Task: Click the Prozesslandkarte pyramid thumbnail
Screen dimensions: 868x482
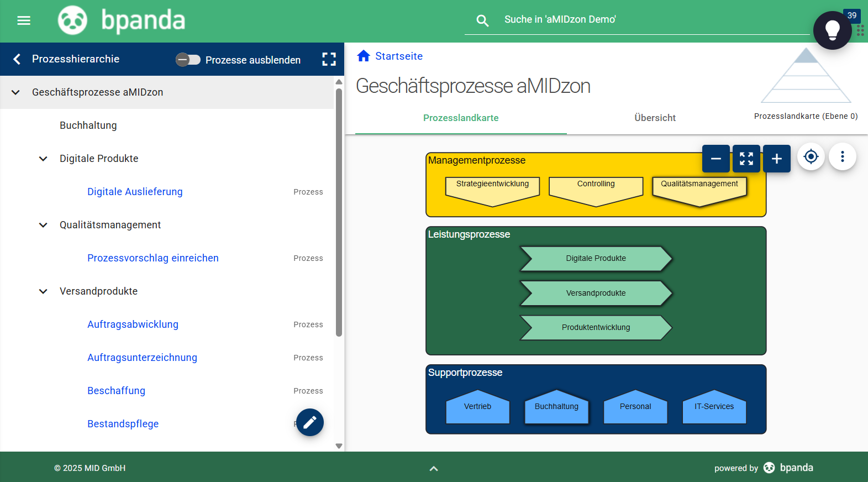Action: [806, 75]
